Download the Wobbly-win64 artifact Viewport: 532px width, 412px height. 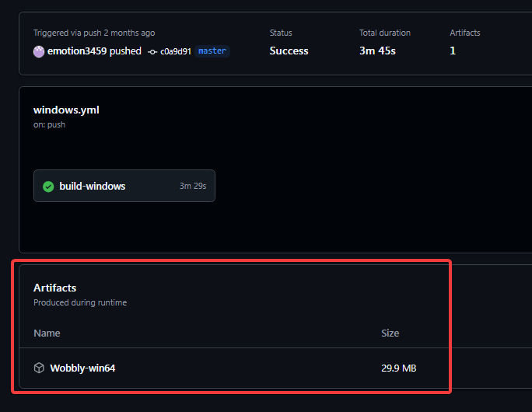pos(82,368)
